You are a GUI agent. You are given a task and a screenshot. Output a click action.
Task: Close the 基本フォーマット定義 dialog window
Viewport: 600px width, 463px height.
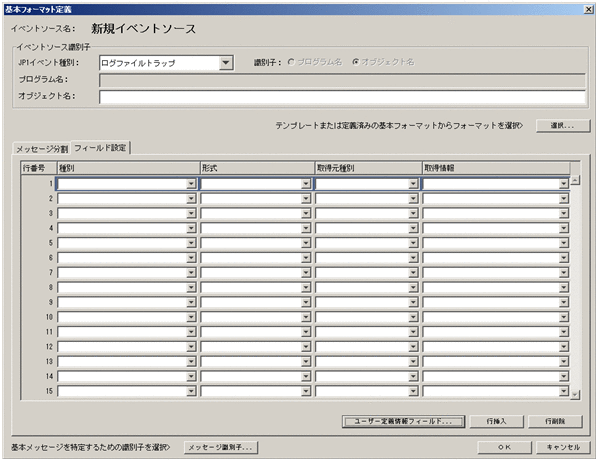click(590, 7)
